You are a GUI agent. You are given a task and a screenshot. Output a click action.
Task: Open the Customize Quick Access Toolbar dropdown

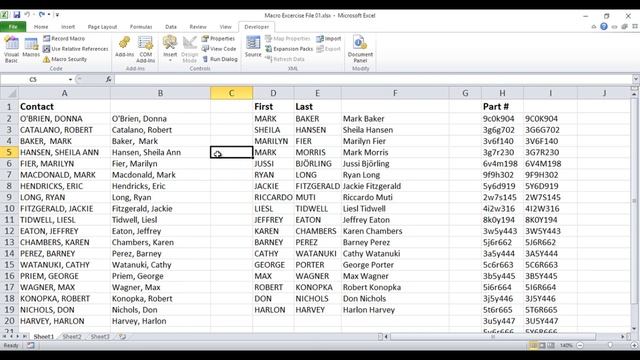57,15
